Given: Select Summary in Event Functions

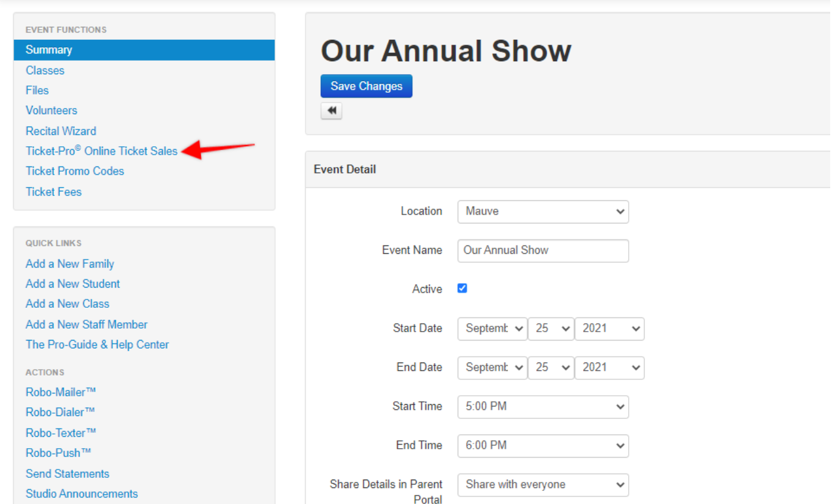Looking at the screenshot, I should click(x=144, y=50).
